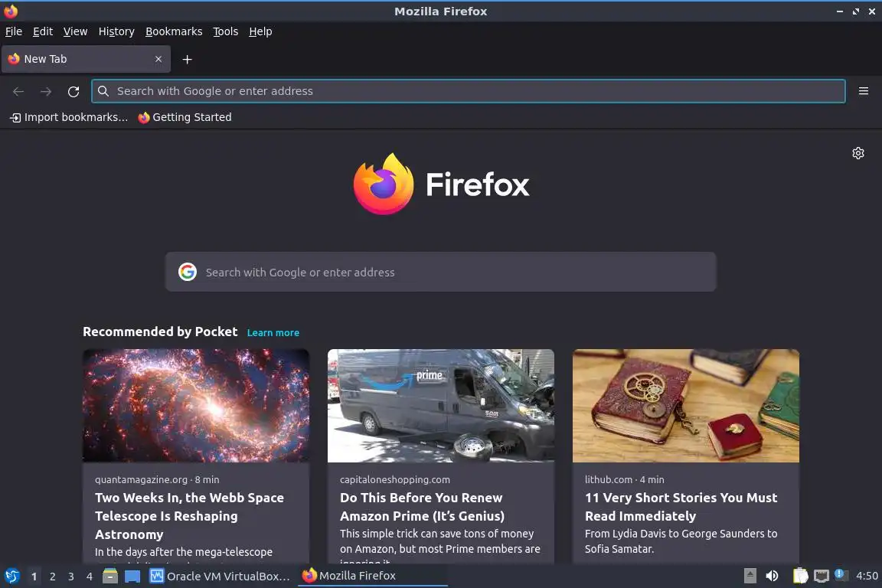
Task: Click the update notification tray icon
Action: coord(841,575)
